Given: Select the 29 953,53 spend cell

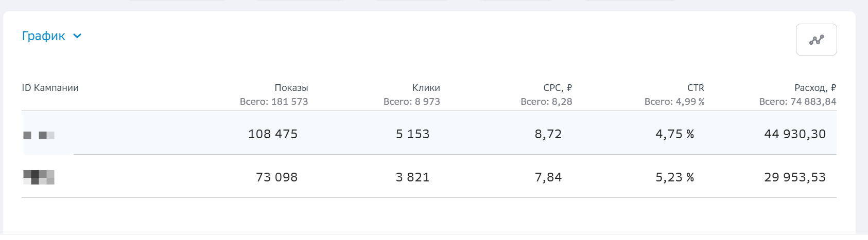Looking at the screenshot, I should 795,177.
